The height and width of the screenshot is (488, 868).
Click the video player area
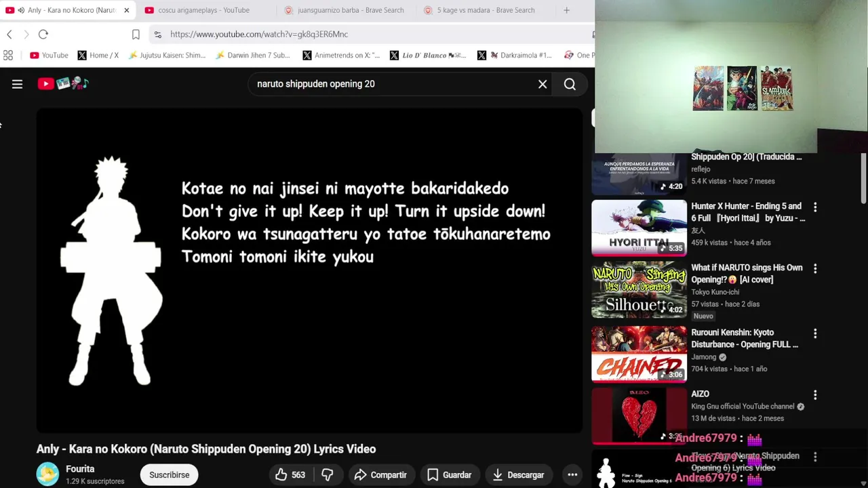309,270
